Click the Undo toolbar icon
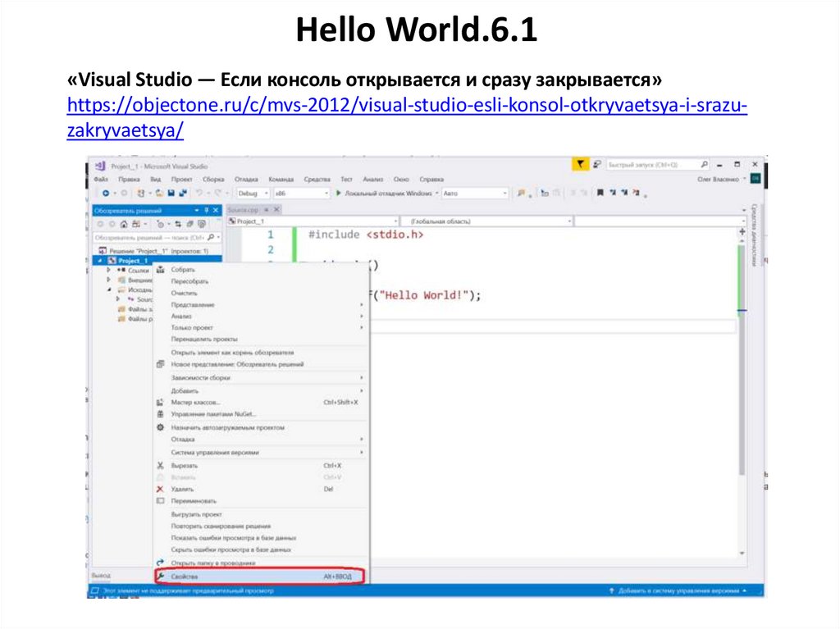840x629 pixels. coord(199,193)
